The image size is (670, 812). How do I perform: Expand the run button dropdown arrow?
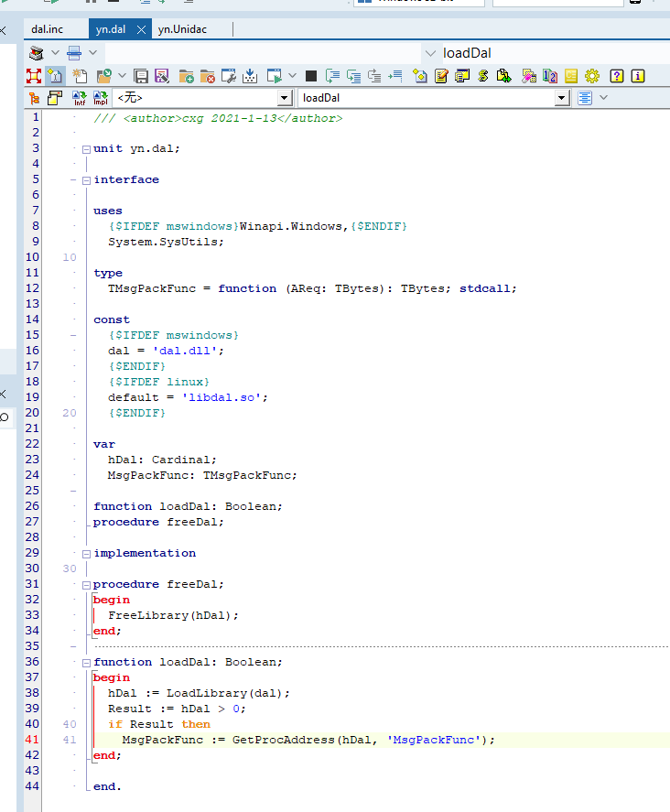[292, 76]
